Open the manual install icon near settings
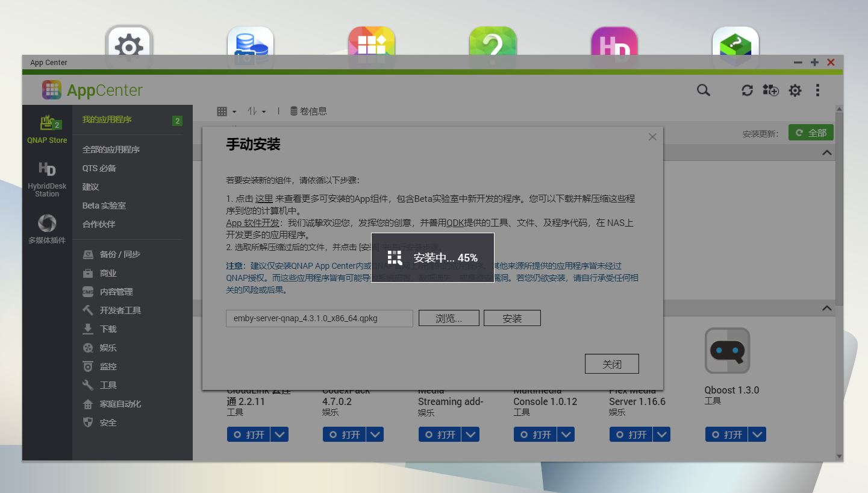The width and height of the screenshot is (868, 493). pos(770,90)
